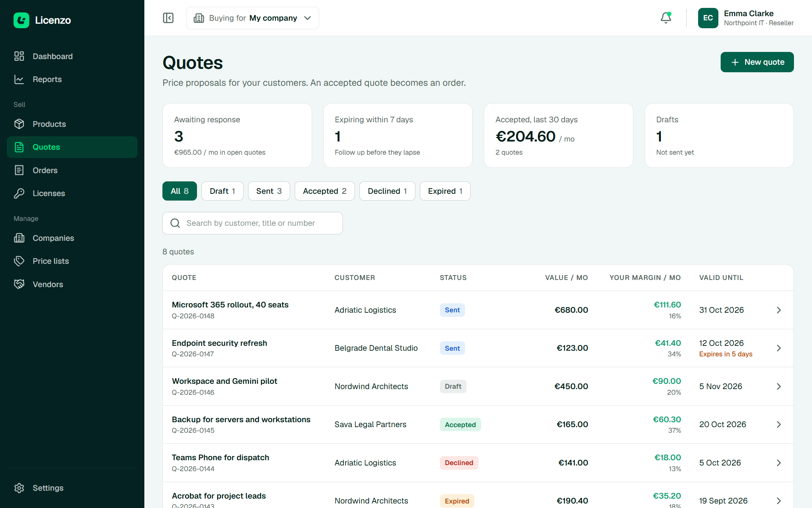Click the Licenzo logo icon

tap(21, 20)
